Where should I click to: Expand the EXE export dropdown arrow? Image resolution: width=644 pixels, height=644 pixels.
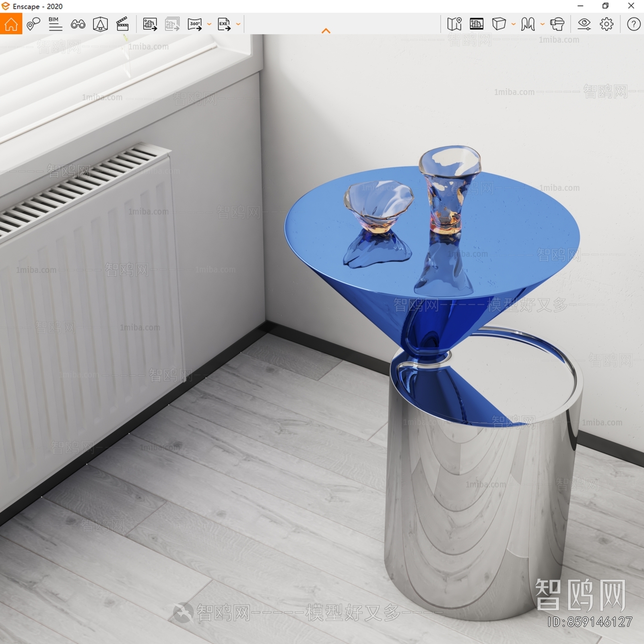(238, 24)
